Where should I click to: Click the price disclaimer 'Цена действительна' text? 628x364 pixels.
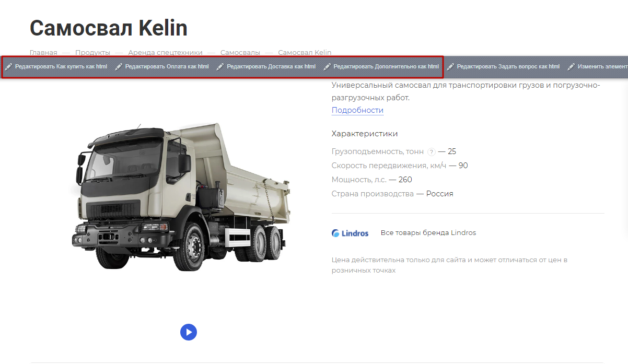coord(449,265)
